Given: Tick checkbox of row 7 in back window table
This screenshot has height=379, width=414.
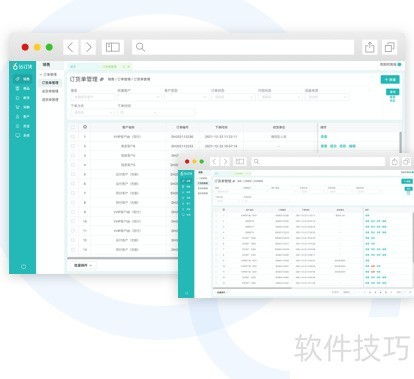Looking at the screenshot, I should click(73, 193).
